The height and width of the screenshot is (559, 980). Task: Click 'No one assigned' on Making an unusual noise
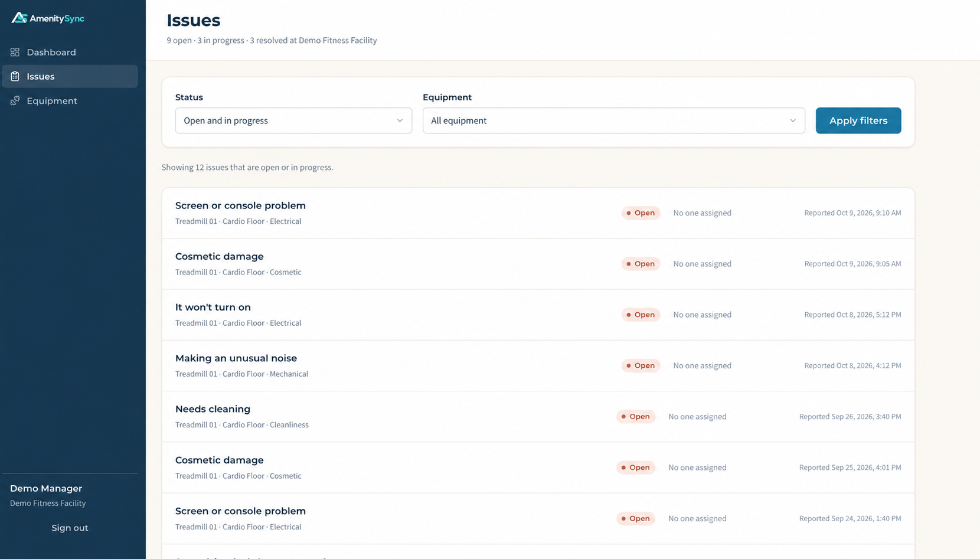702,365
